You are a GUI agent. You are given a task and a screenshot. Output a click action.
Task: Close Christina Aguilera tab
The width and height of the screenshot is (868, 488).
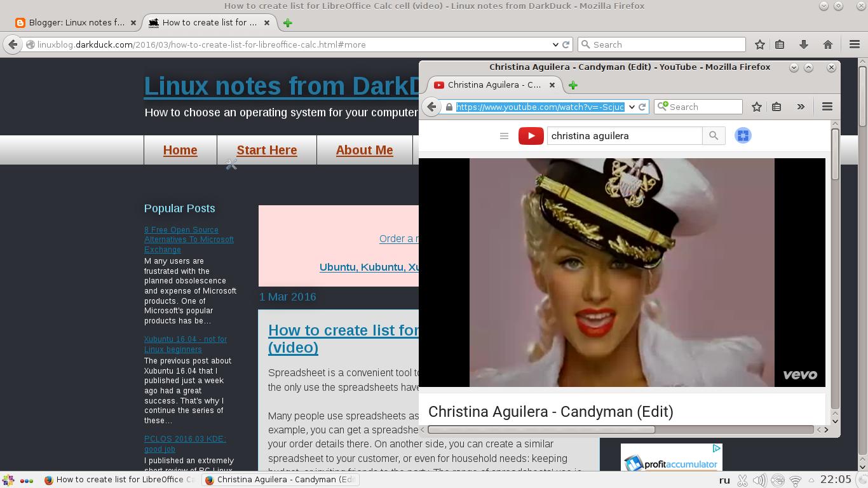coord(552,85)
